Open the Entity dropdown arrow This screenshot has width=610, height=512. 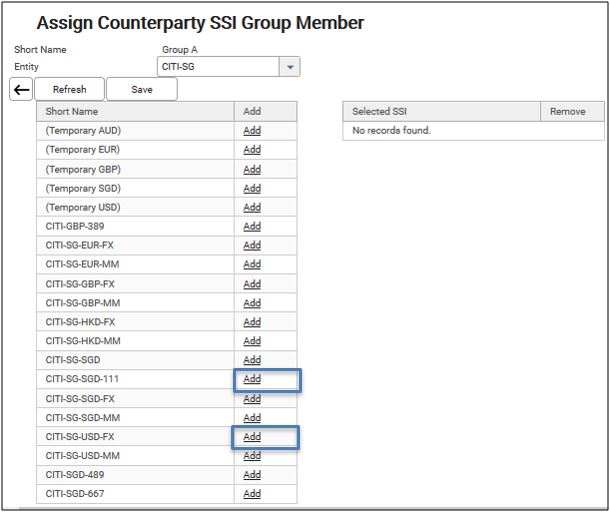click(x=289, y=67)
